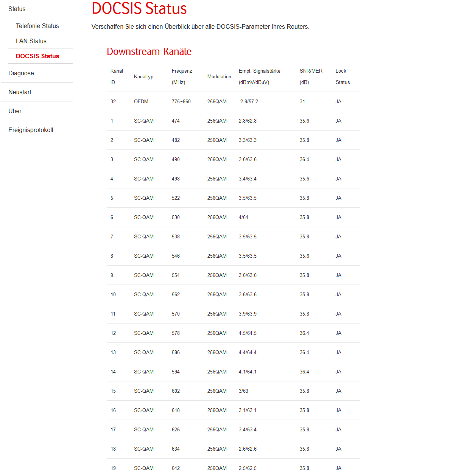Select frequency 618 cell
This screenshot has width=464, height=476.
pyautogui.click(x=176, y=410)
